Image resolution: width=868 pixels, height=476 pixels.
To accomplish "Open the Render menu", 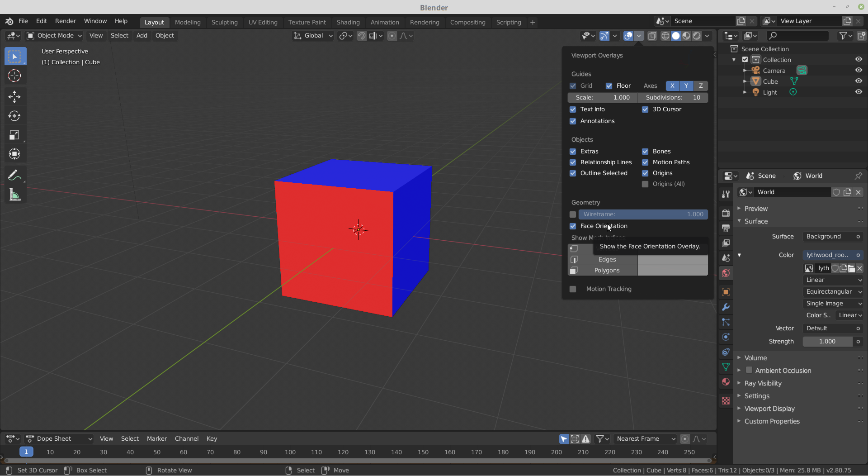I will 65,21.
